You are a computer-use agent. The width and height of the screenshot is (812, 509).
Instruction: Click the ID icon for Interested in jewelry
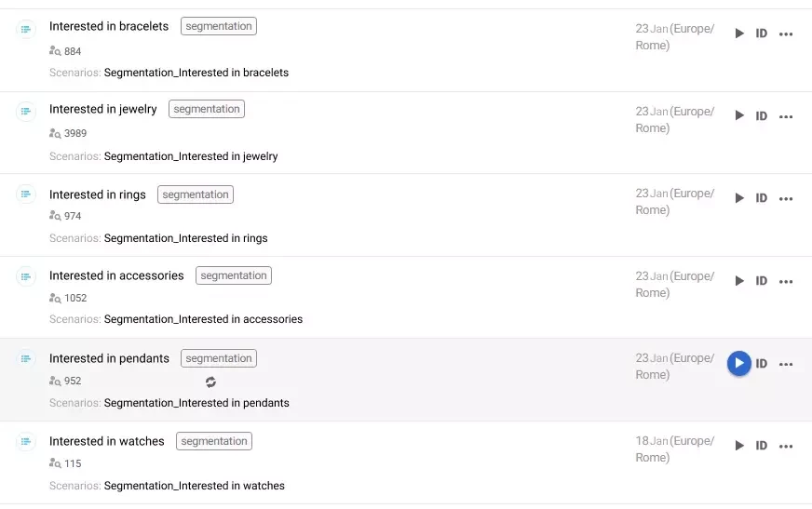click(x=762, y=116)
